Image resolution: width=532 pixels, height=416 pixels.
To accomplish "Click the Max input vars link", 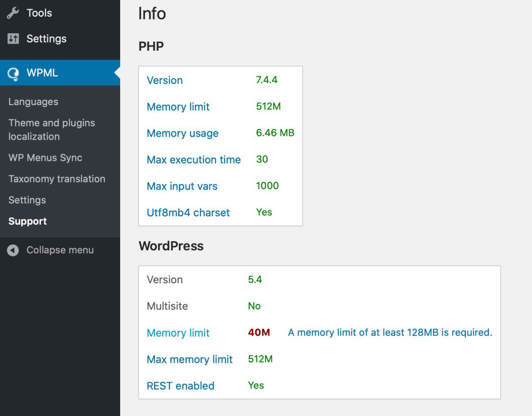I will click(182, 186).
